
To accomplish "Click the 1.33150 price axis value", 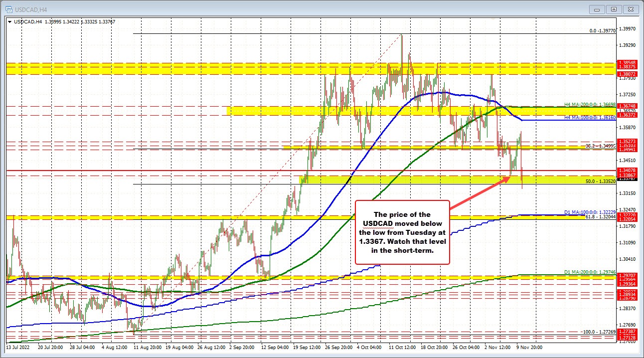I will pos(627,193).
